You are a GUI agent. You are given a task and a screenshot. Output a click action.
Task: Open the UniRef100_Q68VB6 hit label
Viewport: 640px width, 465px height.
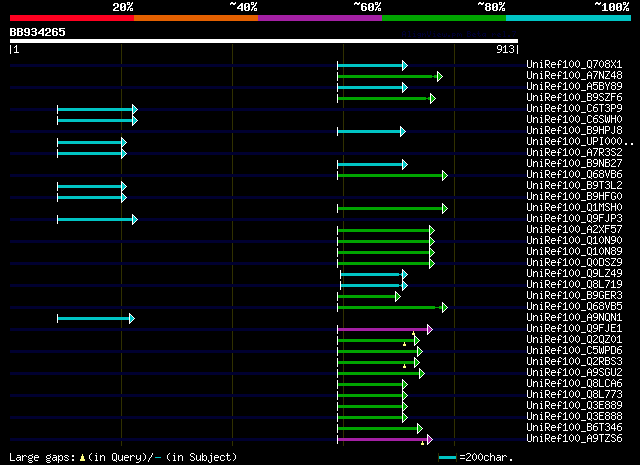coord(574,174)
